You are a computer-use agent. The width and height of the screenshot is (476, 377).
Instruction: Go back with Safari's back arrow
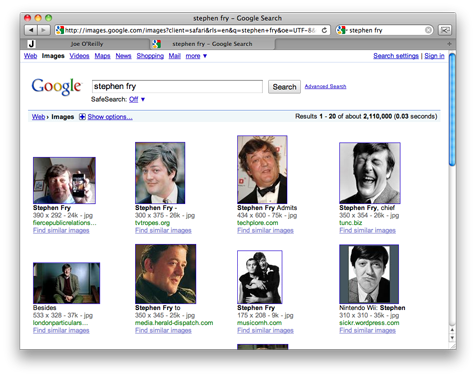(31, 30)
